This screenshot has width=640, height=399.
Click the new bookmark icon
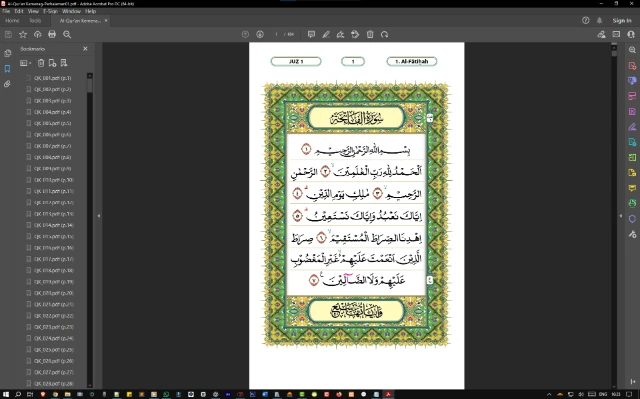pyautogui.click(x=52, y=63)
